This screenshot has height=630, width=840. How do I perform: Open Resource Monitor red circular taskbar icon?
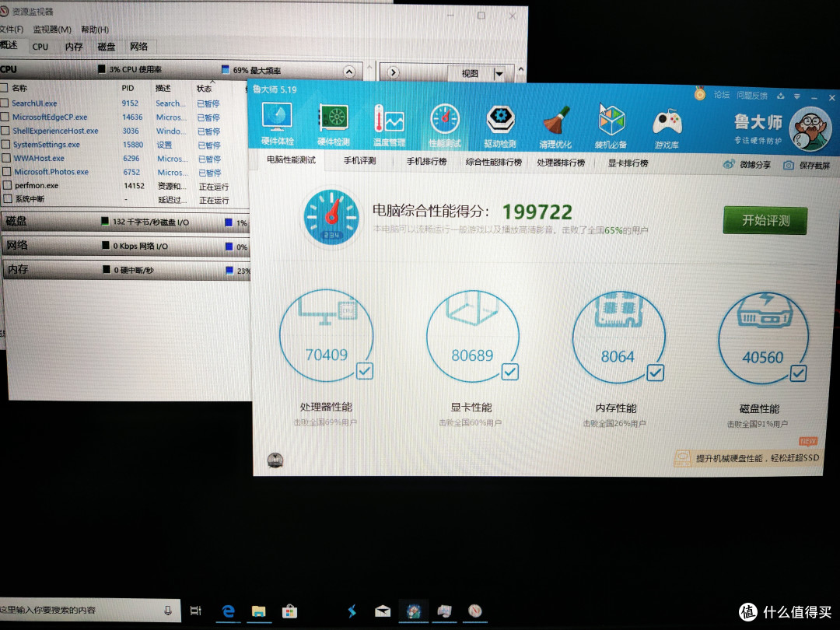(475, 611)
